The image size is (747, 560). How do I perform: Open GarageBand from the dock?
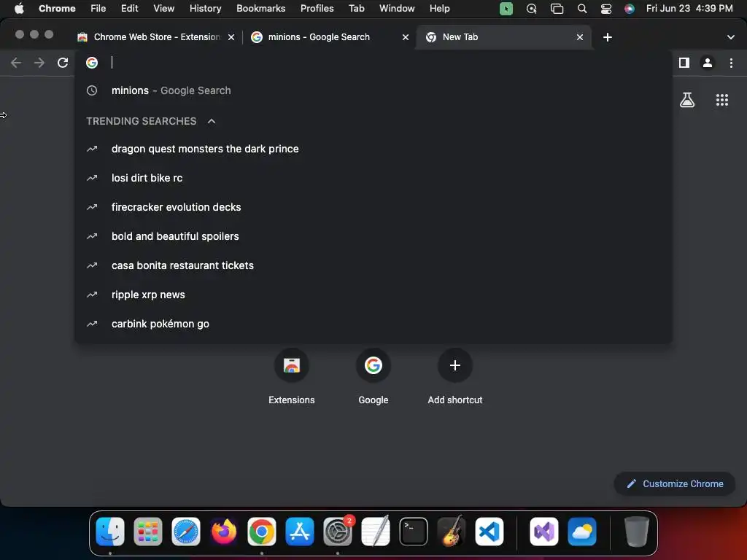[x=452, y=532]
